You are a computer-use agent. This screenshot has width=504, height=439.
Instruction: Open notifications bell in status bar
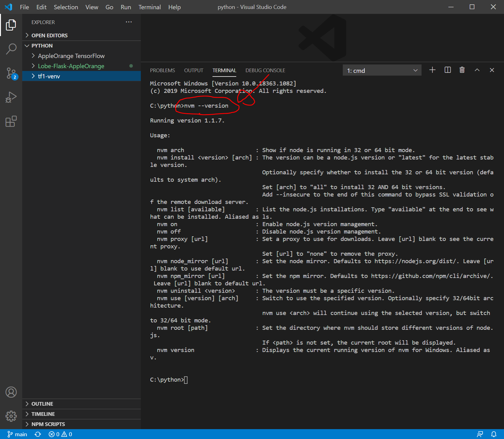(494, 434)
